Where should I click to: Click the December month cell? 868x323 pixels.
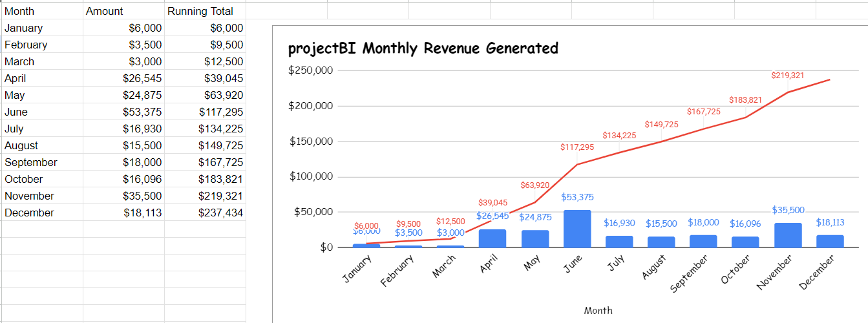tap(42, 213)
